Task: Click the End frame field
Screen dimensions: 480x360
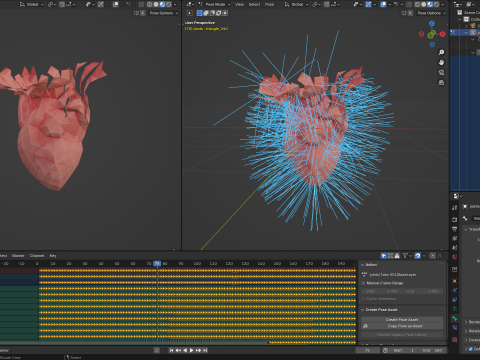Action: (432, 350)
